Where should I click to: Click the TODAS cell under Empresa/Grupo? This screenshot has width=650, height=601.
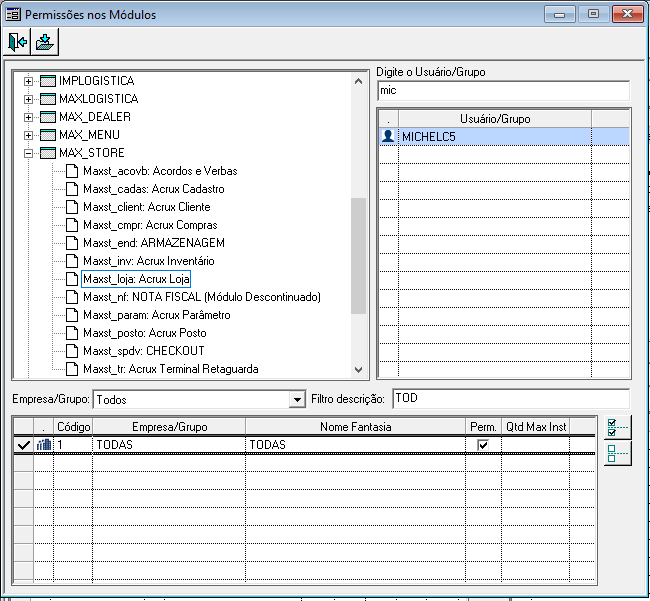click(169, 445)
